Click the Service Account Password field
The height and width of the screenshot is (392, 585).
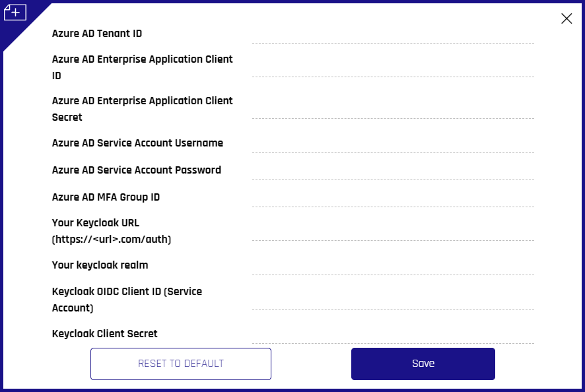(393, 172)
